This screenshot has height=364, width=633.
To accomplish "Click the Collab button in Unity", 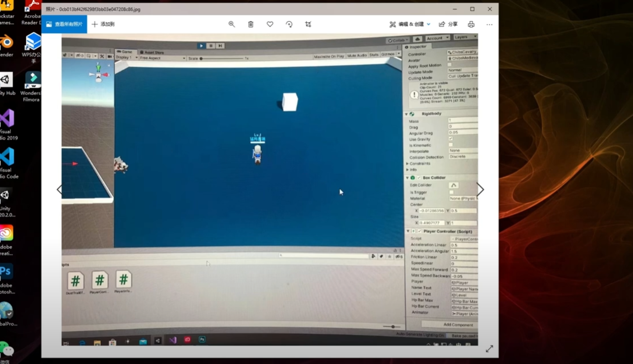I will point(398,40).
